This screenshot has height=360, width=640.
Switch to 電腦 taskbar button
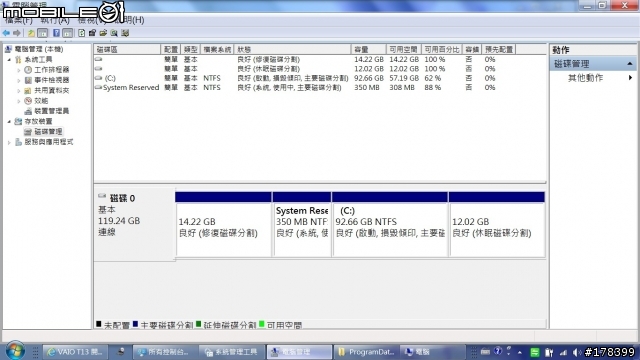point(433,352)
